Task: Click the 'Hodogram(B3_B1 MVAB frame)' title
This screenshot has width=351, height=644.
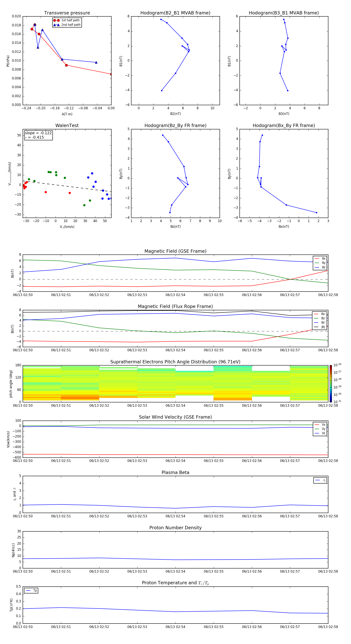Action: pyautogui.click(x=284, y=13)
